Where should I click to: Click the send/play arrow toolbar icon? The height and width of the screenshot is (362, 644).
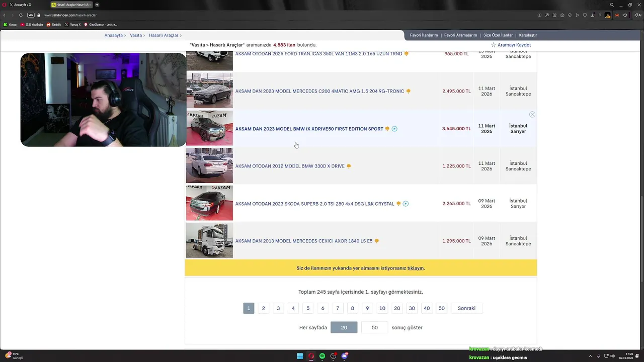click(578, 15)
